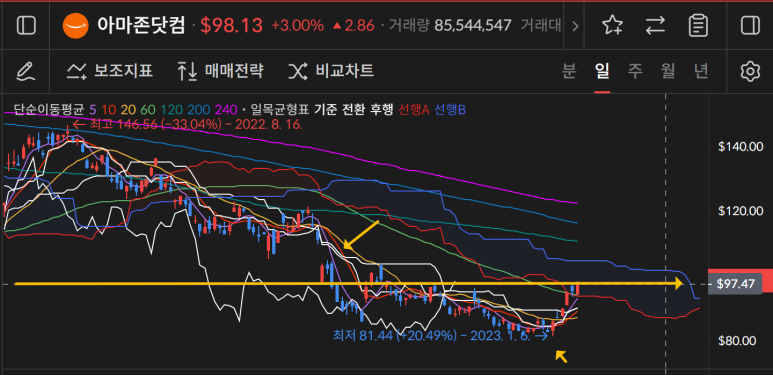Viewport: 773px width, 375px height.
Task: Expand header info with right chevron
Action: tap(575, 26)
